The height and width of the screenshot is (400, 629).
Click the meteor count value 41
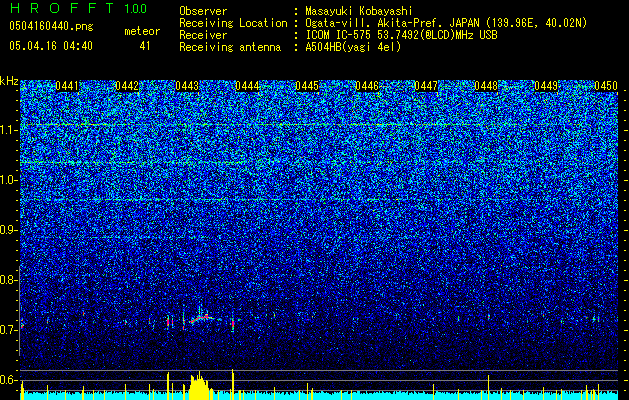pyautogui.click(x=145, y=46)
